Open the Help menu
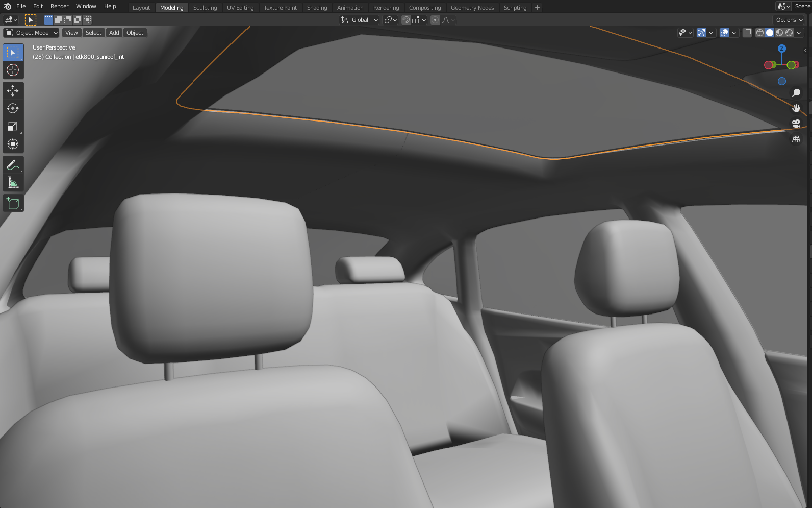Image resolution: width=812 pixels, height=508 pixels. [x=110, y=6]
